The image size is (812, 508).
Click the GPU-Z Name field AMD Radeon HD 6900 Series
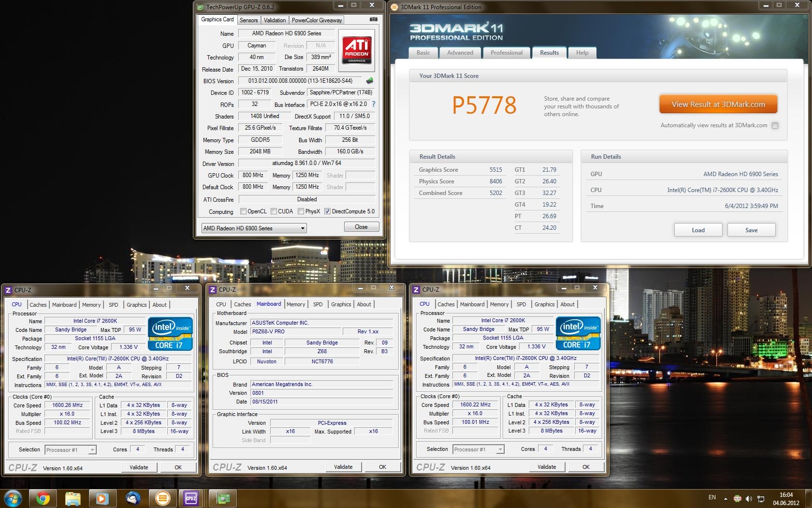[286, 33]
